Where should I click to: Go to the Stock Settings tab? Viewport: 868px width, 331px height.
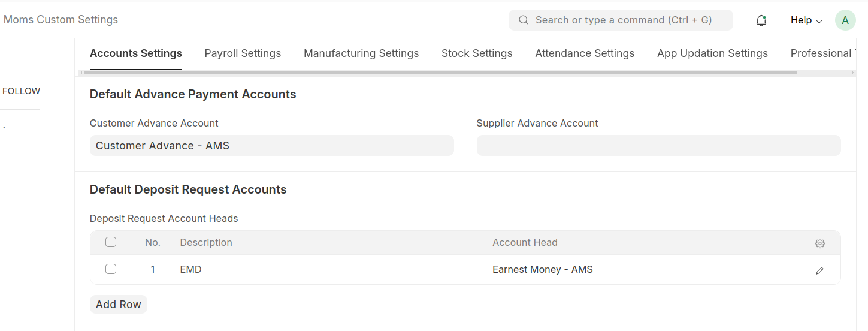pyautogui.click(x=477, y=53)
